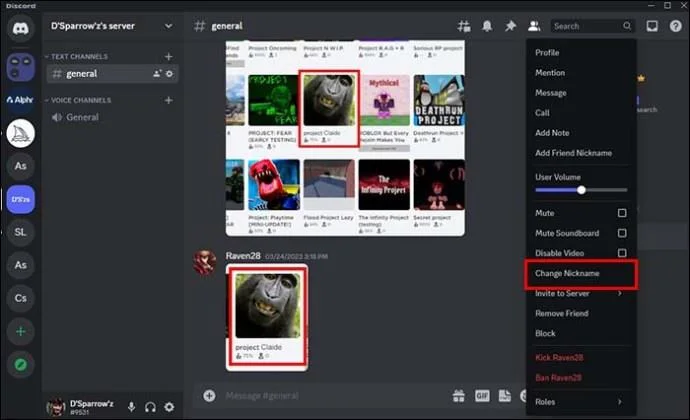The width and height of the screenshot is (690, 420).
Task: Open Raven28's project Claide image attachment
Action: coord(267,317)
